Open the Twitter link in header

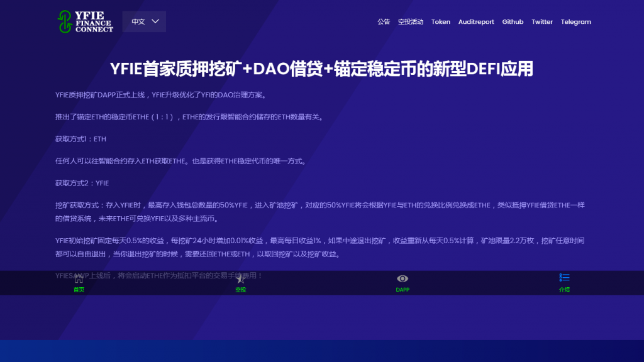(x=542, y=21)
